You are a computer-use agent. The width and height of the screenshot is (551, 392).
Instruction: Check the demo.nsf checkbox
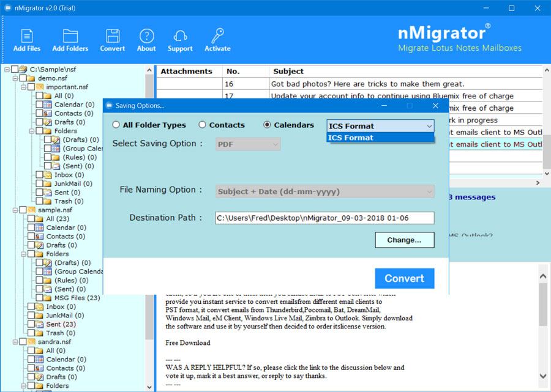point(23,78)
